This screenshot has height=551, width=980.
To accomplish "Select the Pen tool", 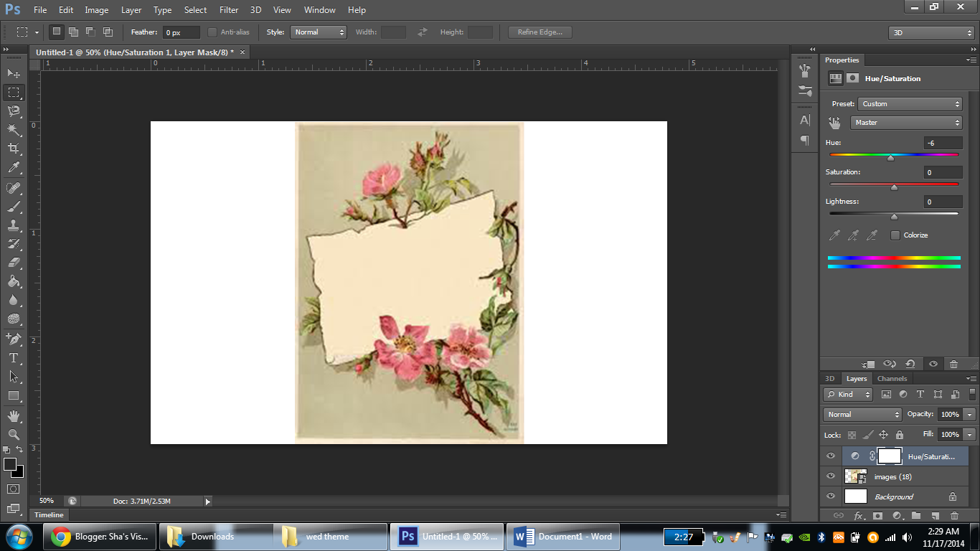I will click(14, 339).
